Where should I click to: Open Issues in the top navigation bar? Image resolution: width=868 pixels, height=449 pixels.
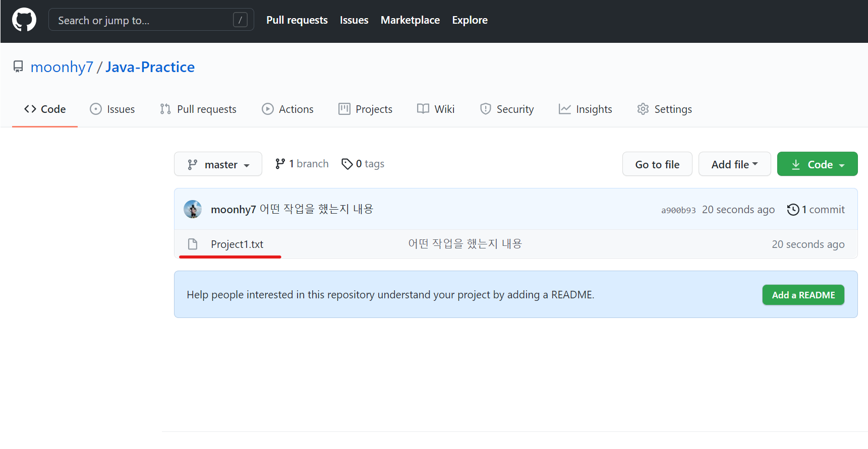pos(354,20)
